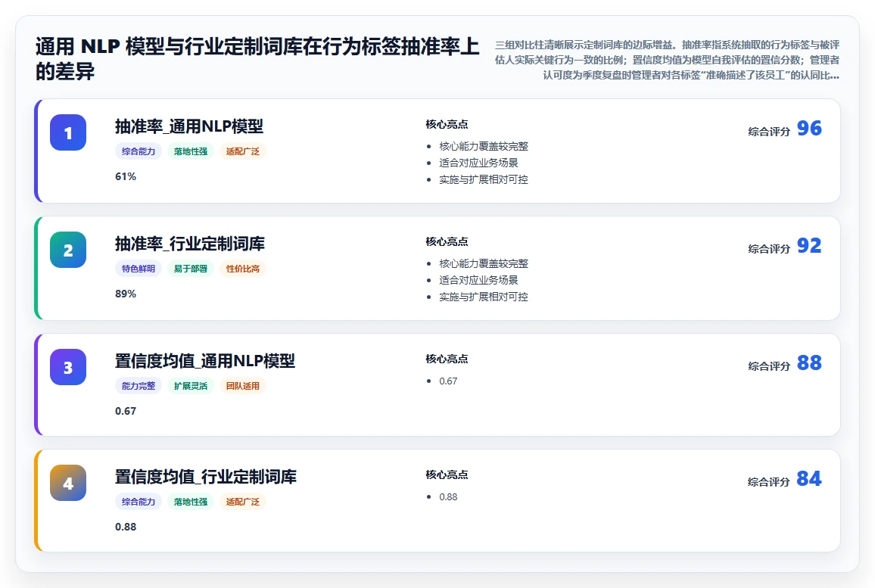Select the title 置信度均值_通用NLP模型
This screenshot has width=875, height=588.
point(205,361)
